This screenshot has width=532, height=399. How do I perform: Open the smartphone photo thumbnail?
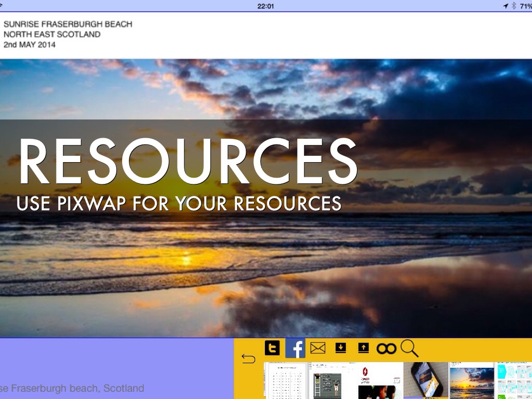click(x=426, y=380)
